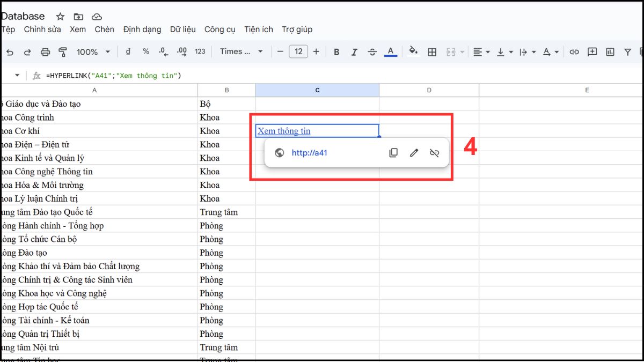644x362 pixels.
Task: Open the zoom level dropdown
Action: pyautogui.click(x=92, y=51)
